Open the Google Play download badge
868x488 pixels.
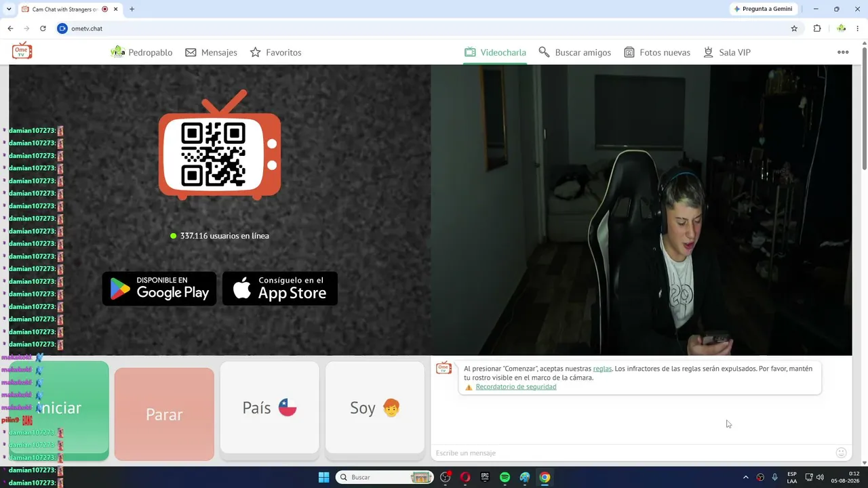pos(159,289)
